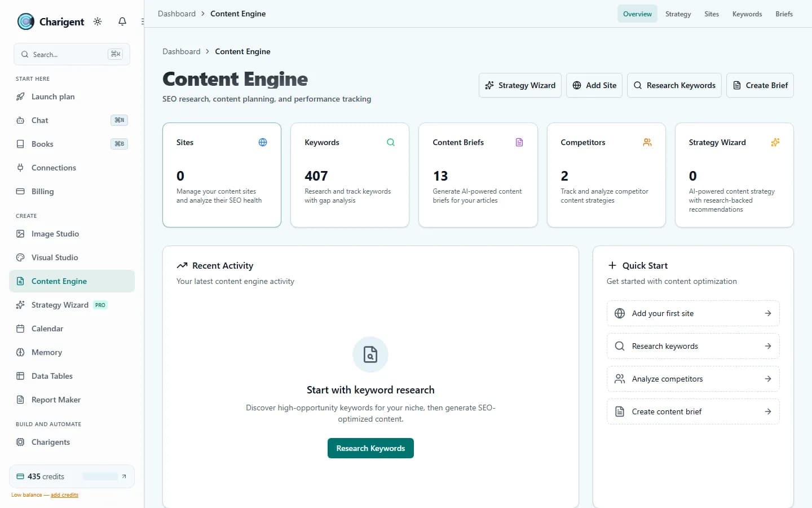Click the Charigent logo icon
812x508 pixels.
pos(26,21)
